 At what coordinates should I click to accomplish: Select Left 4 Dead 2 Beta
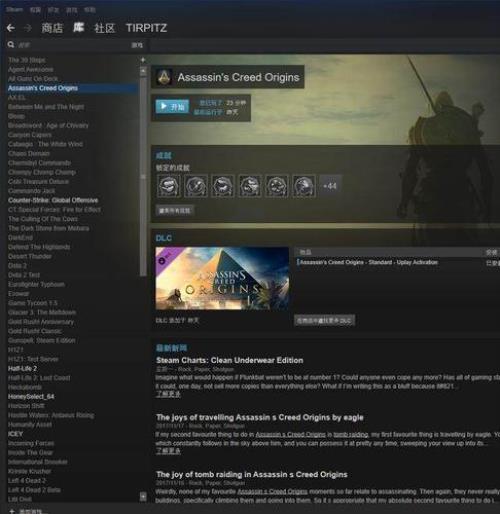click(34, 490)
